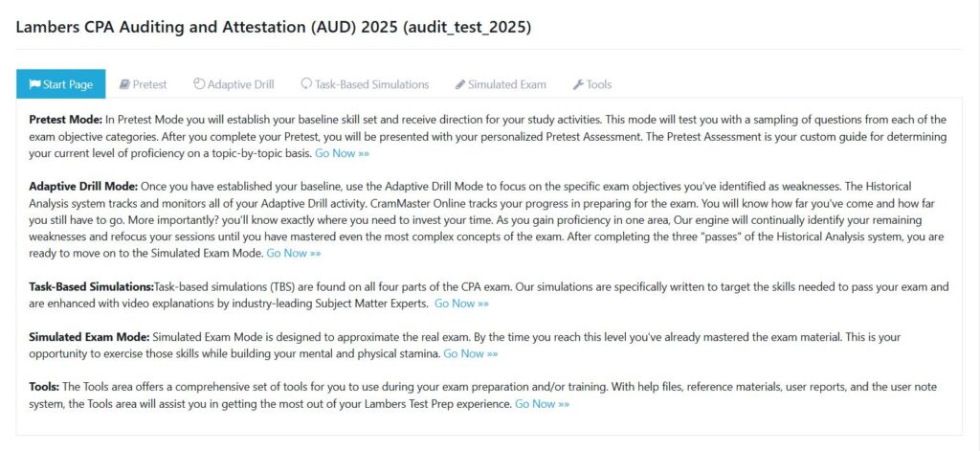Open Go Now link for Task-Based Simulations
980x451 pixels.
pos(461,304)
